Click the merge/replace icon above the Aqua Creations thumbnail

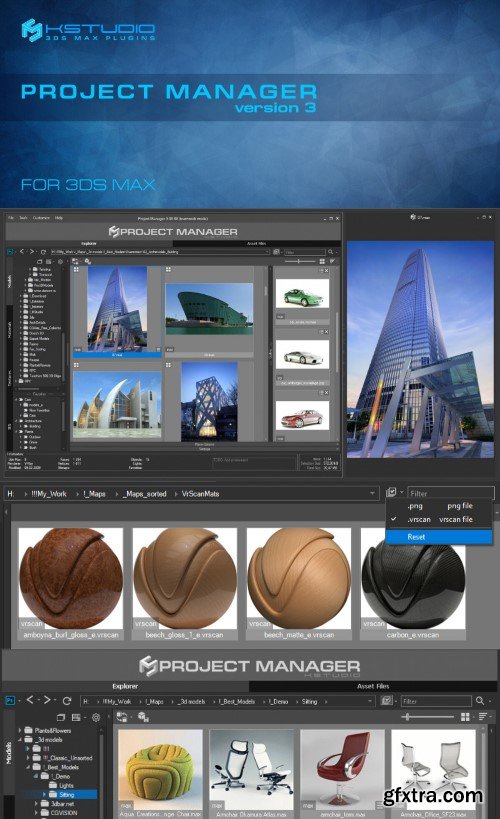(x=122, y=717)
